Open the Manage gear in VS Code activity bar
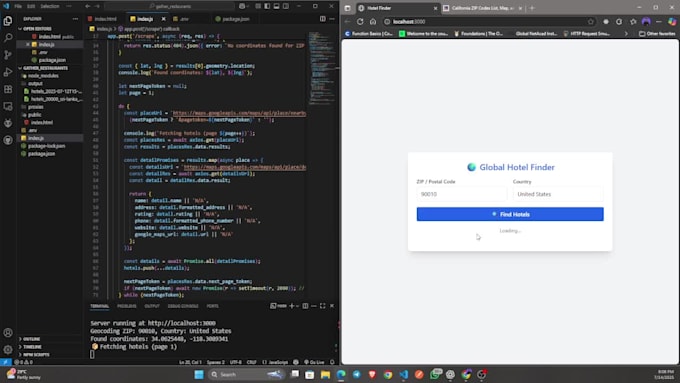Screen dimensions: 680x383 pos(8,350)
